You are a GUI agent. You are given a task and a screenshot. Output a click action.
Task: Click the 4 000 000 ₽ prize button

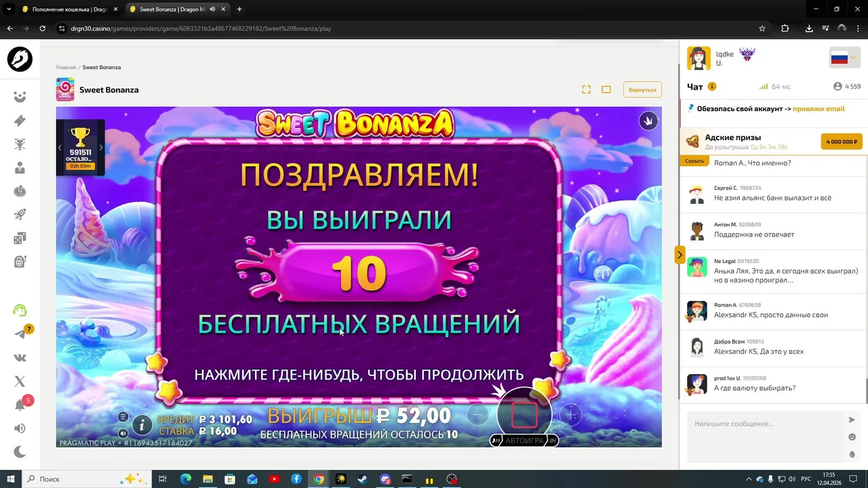click(842, 142)
